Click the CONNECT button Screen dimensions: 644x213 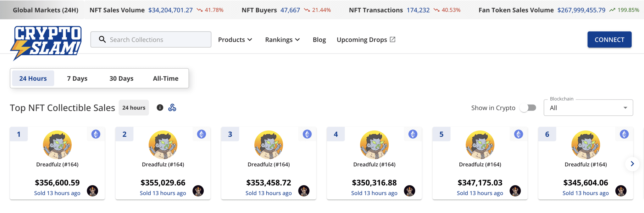coord(609,39)
